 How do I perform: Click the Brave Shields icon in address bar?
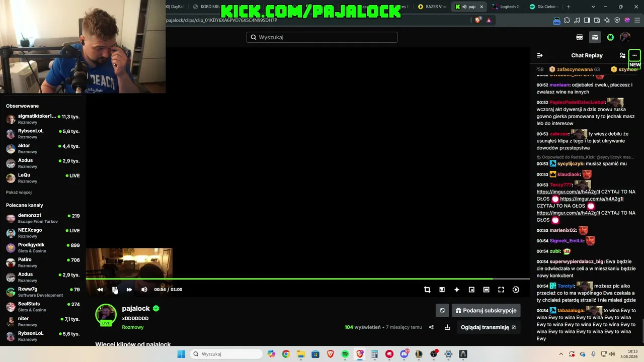[478, 20]
